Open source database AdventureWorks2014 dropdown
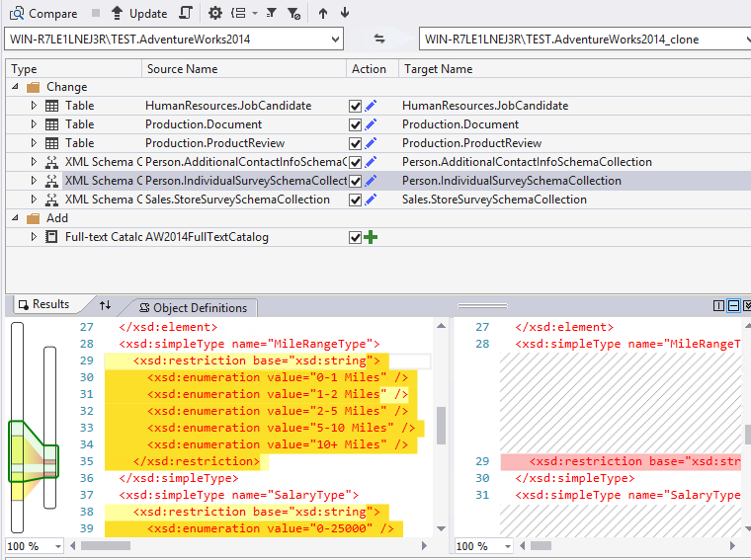 click(x=336, y=40)
